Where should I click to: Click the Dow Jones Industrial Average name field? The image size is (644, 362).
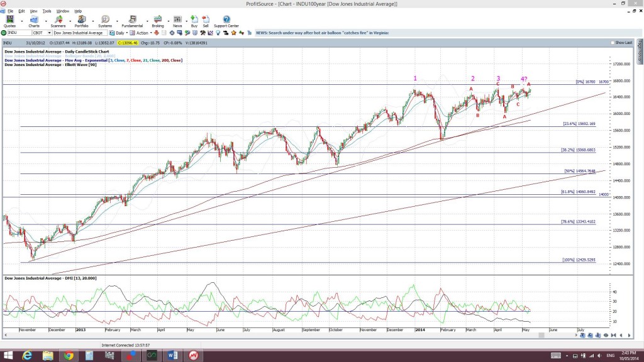pos(80,33)
